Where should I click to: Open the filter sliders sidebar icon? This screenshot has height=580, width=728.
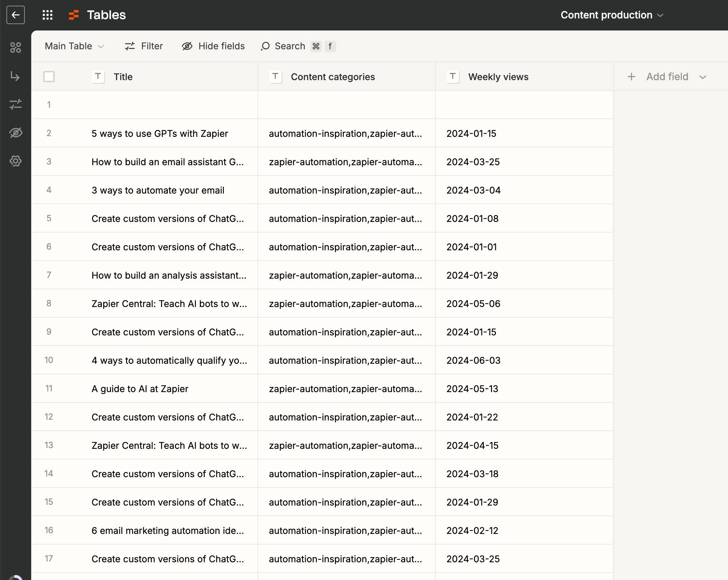tap(16, 104)
